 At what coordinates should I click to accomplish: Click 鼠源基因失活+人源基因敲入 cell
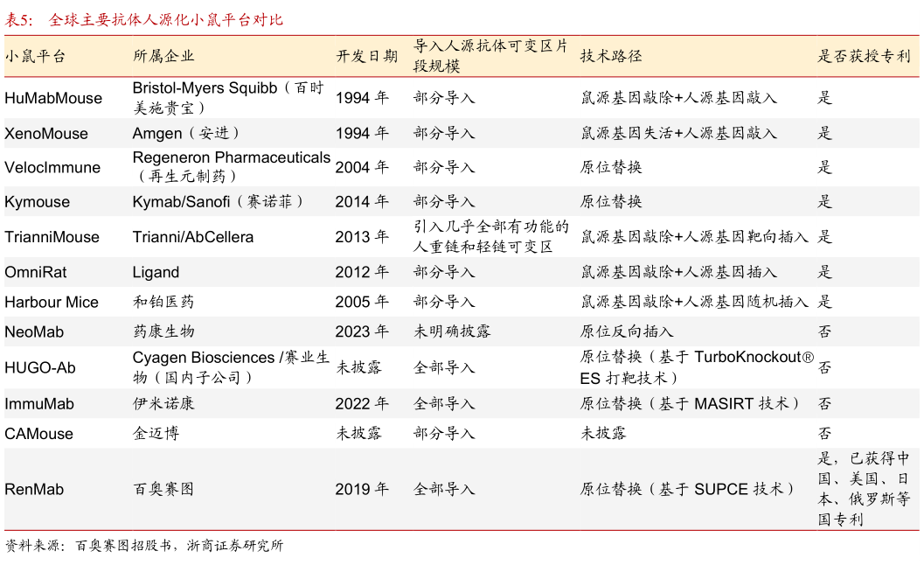point(678,133)
